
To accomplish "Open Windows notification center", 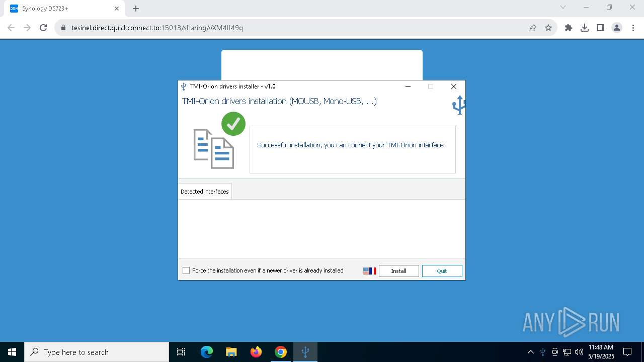I will (627, 352).
